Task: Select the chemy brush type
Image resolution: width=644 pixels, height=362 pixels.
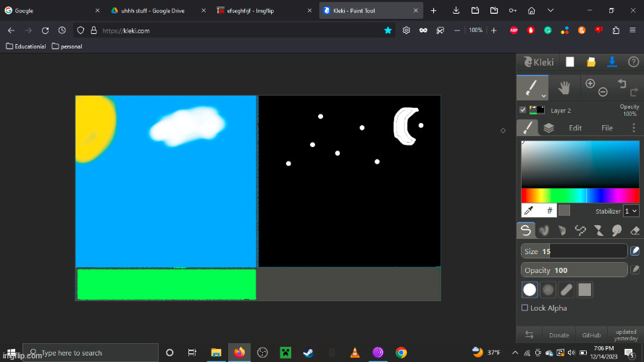Action: point(598,230)
